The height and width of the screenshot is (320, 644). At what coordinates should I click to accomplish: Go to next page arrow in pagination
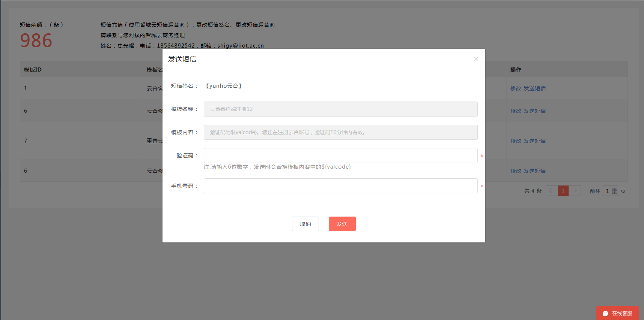575,191
